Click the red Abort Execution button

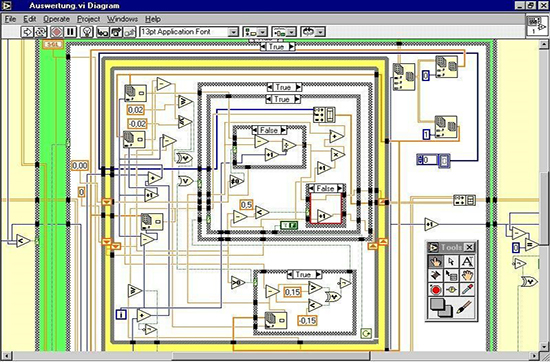56,32
